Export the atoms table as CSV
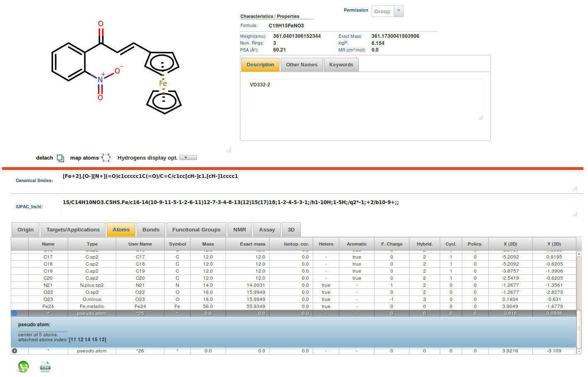This screenshot has width=588, height=377. (45, 366)
